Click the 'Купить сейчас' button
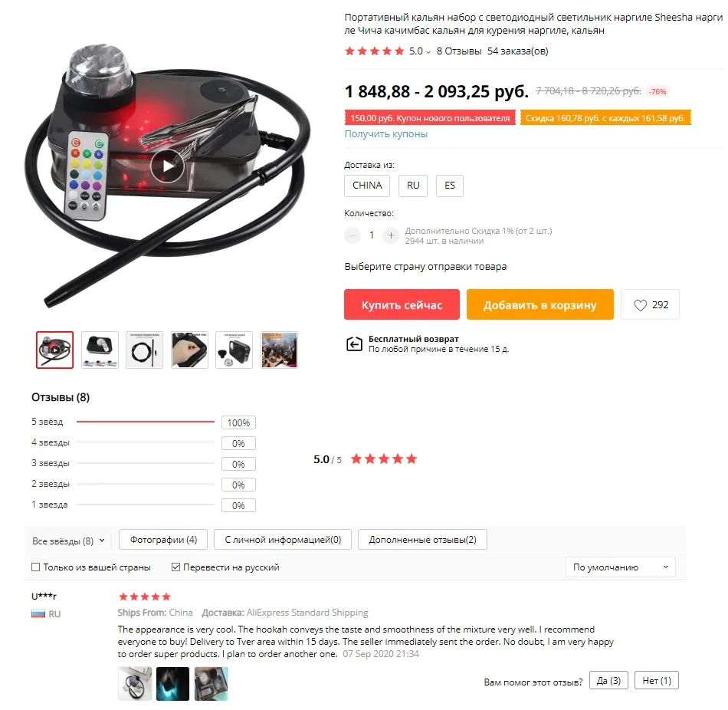The image size is (728, 710). [402, 305]
